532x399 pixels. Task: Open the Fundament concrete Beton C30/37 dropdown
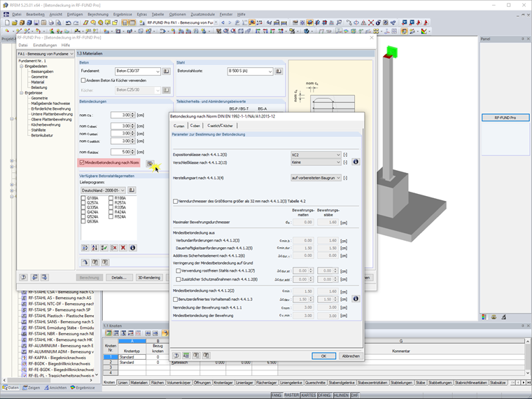(157, 71)
